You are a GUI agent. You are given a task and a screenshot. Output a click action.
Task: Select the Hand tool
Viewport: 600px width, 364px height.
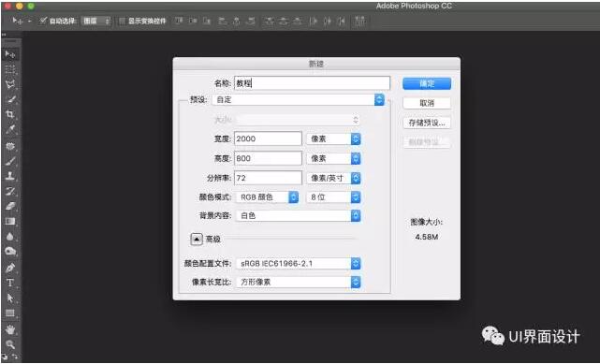10,329
